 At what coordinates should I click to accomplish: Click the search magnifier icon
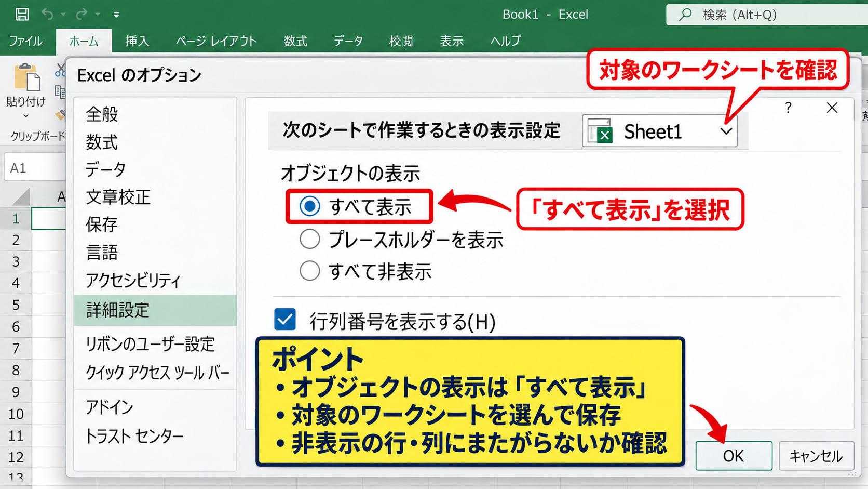(x=685, y=14)
